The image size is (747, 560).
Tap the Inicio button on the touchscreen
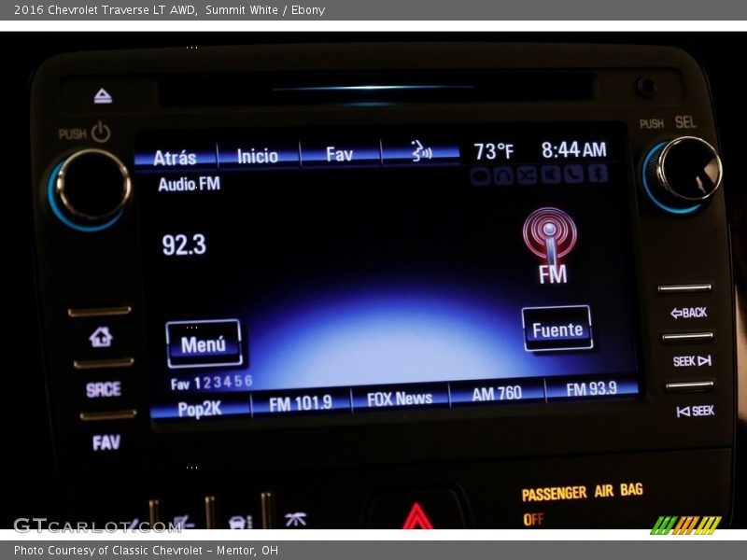259,156
